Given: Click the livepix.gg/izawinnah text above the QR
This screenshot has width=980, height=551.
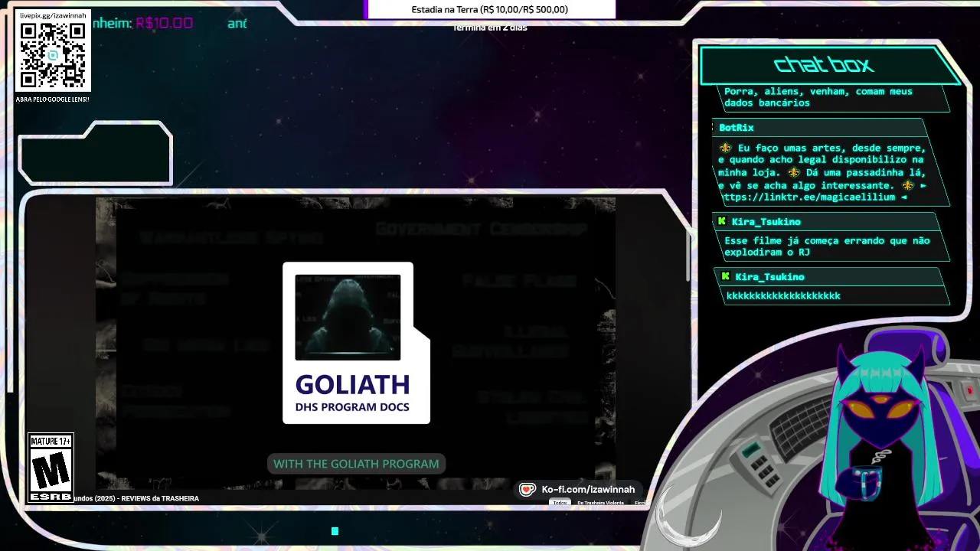Looking at the screenshot, I should (x=53, y=15).
